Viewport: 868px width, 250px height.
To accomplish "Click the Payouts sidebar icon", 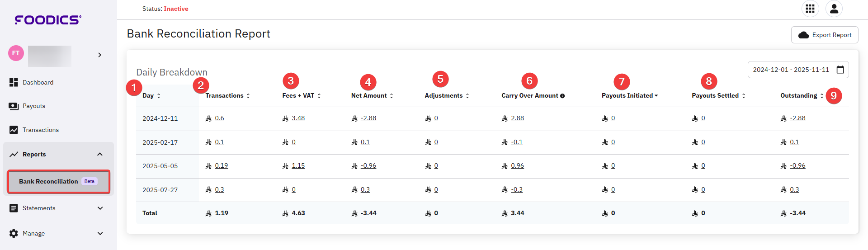I will coord(14,106).
